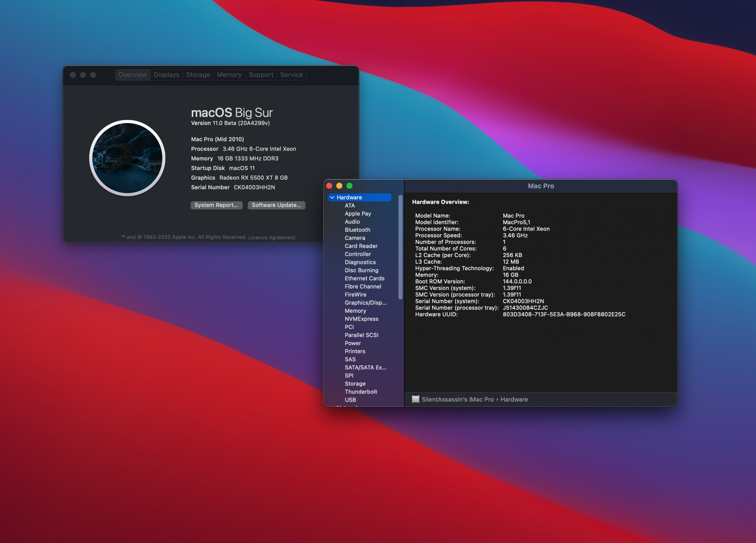Click the Hyper-Threading Technology Enabled value

coord(513,268)
